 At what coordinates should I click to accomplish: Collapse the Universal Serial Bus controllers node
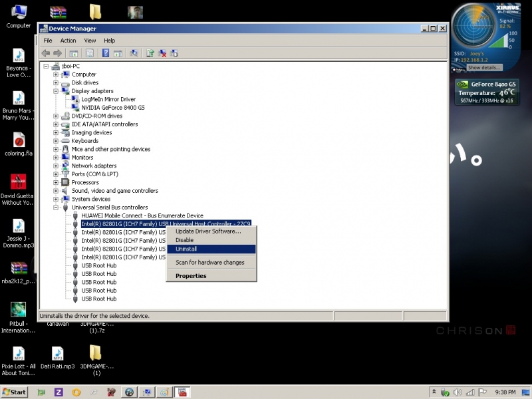pos(57,207)
